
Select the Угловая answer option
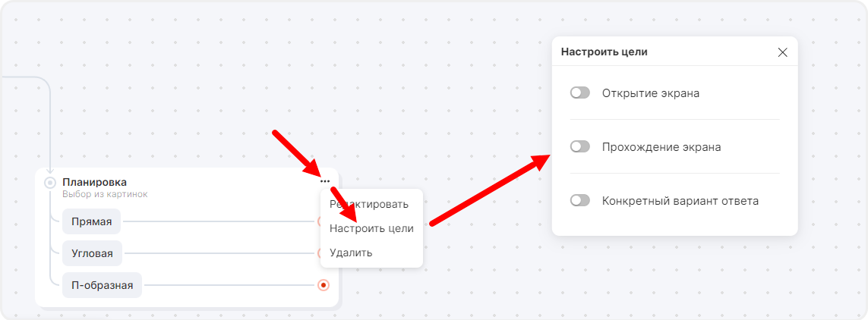(x=92, y=253)
